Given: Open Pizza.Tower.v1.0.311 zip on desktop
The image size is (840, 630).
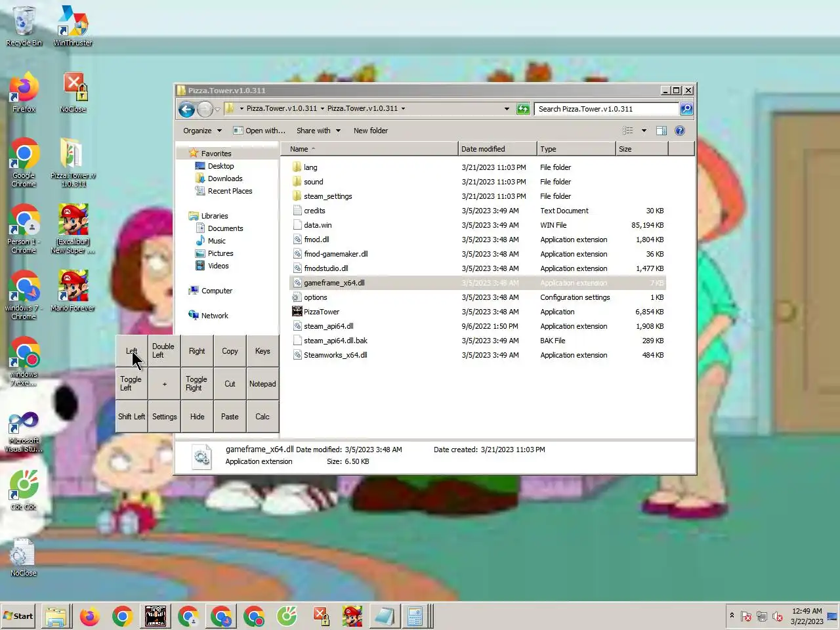Looking at the screenshot, I should pos(73,162).
